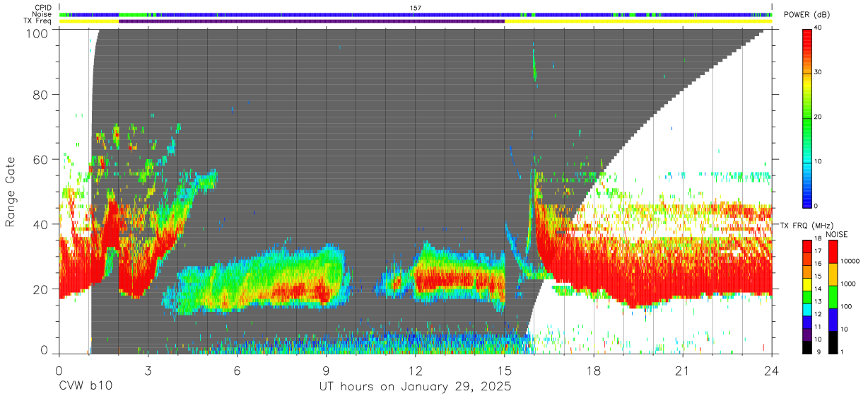This screenshot has width=868, height=401.
Task: Click the TX frequency scale value '14'
Action: tap(819, 290)
